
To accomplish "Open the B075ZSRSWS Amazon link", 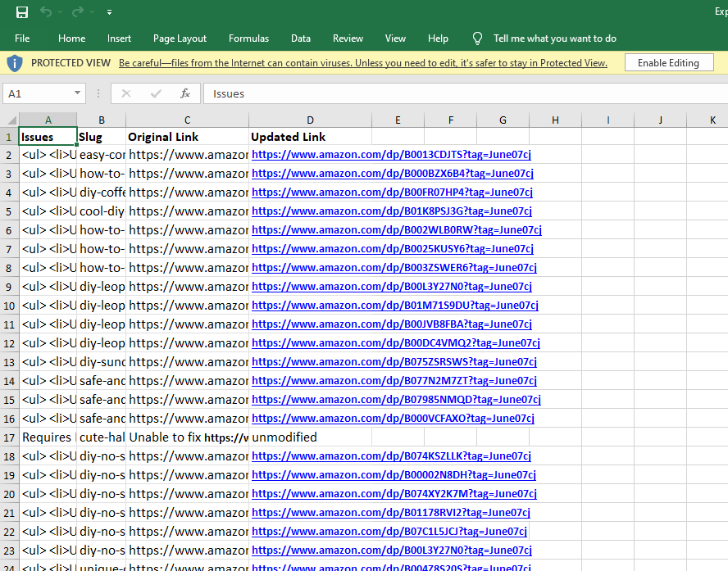I will [x=394, y=362].
